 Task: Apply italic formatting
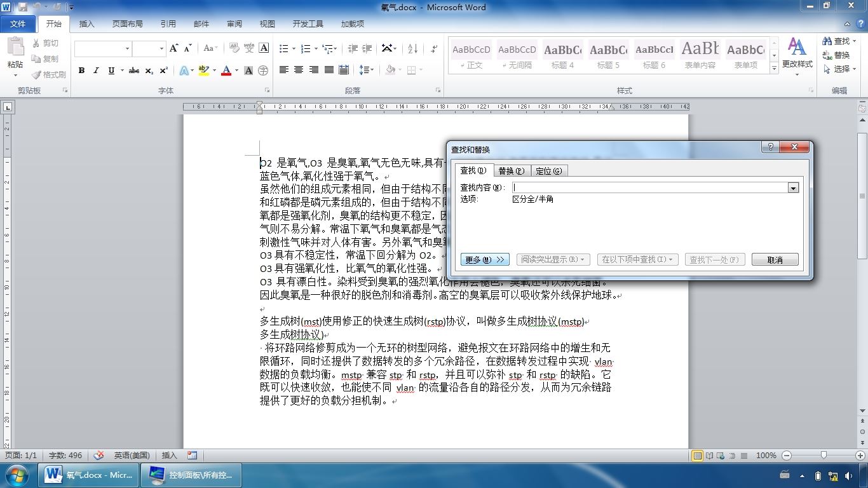click(96, 71)
